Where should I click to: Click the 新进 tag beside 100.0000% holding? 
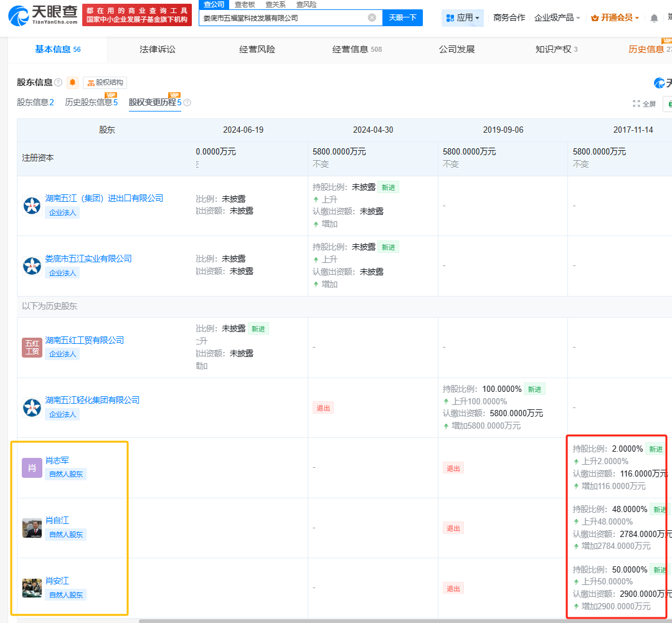534,389
